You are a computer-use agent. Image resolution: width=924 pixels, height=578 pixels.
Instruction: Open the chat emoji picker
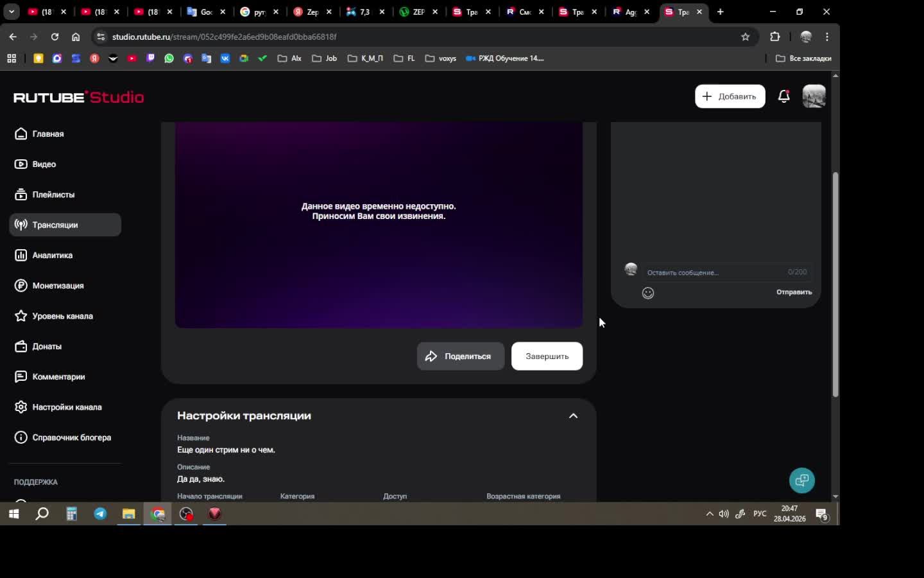(648, 293)
